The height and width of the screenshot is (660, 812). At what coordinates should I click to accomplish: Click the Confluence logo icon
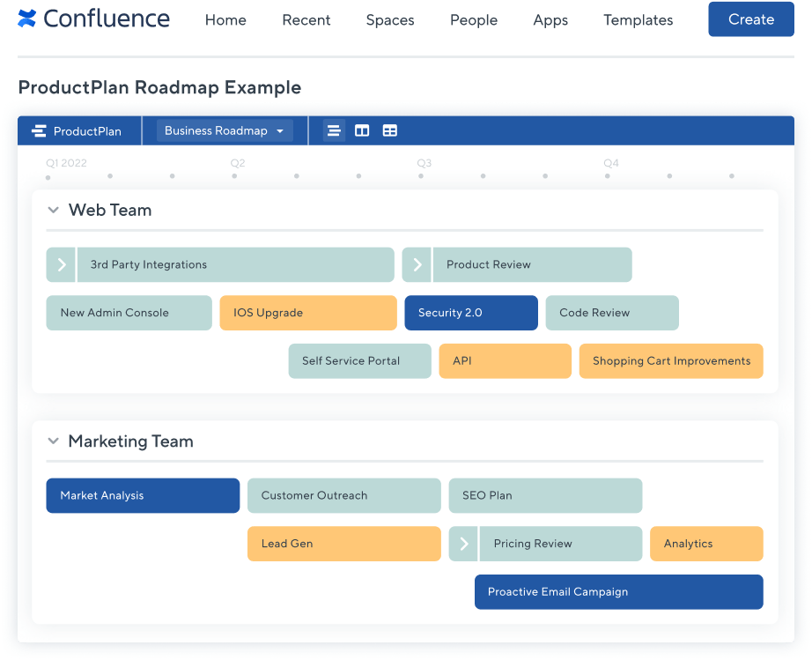(x=27, y=19)
